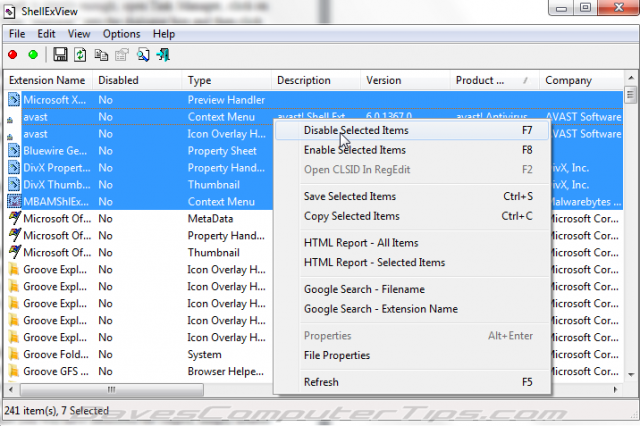Choose HTML Report - All Items

(x=411, y=243)
